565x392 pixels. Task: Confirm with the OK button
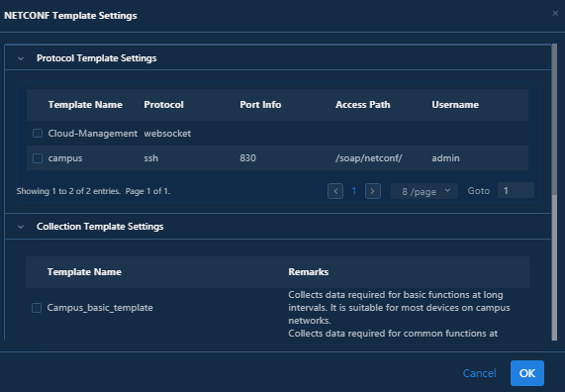coord(527,373)
